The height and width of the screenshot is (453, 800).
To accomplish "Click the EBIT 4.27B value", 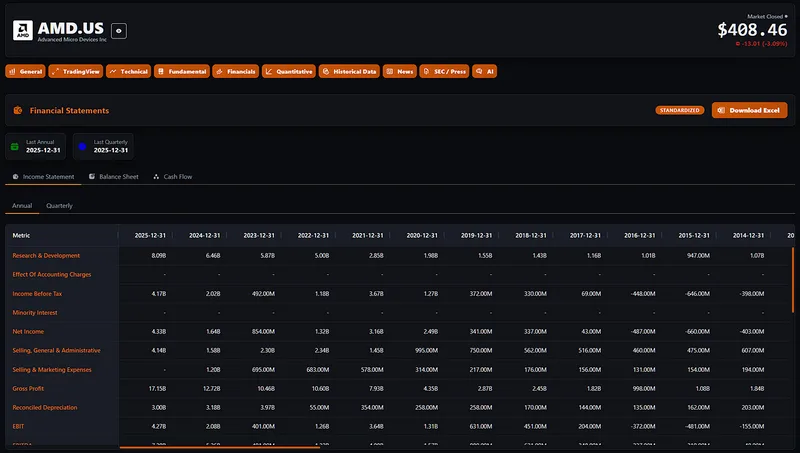I will 159,426.
